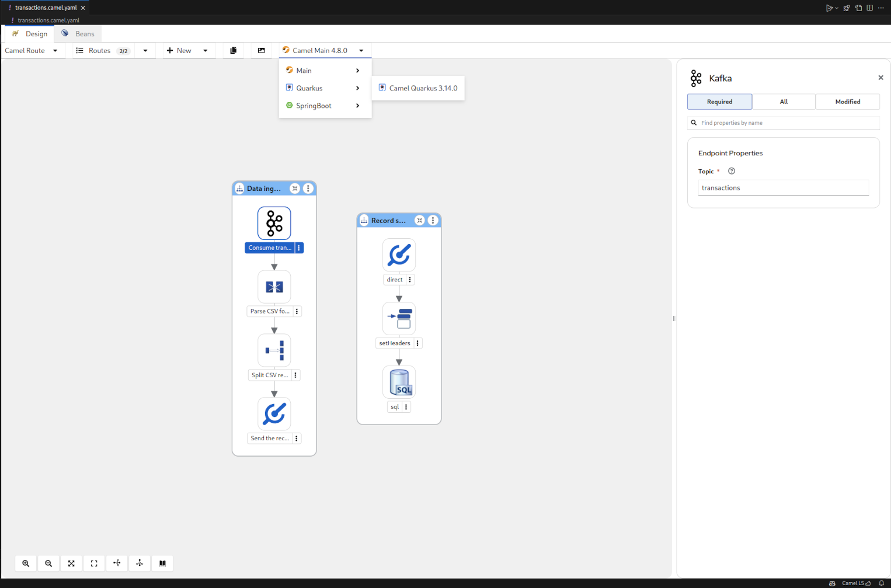Viewport: 891px width, 588px height.
Task: Click the zoom in canvas icon
Action: tap(26, 563)
